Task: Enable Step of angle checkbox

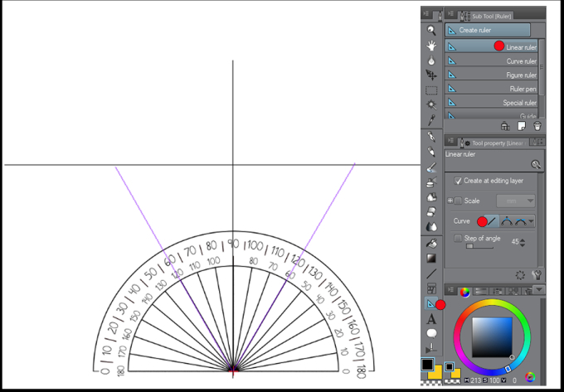Action: click(x=458, y=238)
